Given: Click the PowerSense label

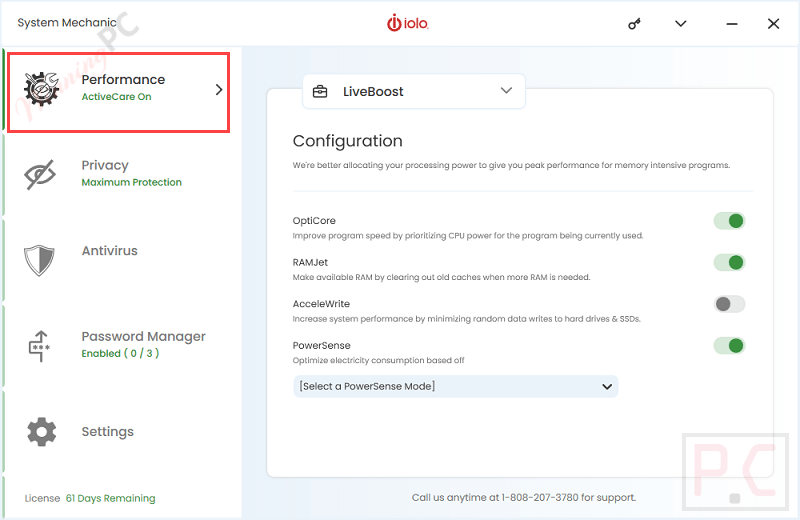Looking at the screenshot, I should coord(321,345).
